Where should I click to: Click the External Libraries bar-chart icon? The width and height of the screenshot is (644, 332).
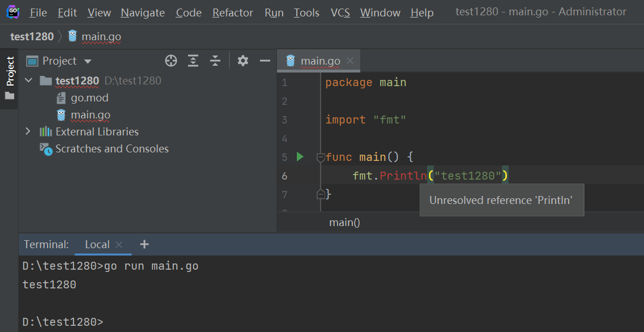(45, 131)
